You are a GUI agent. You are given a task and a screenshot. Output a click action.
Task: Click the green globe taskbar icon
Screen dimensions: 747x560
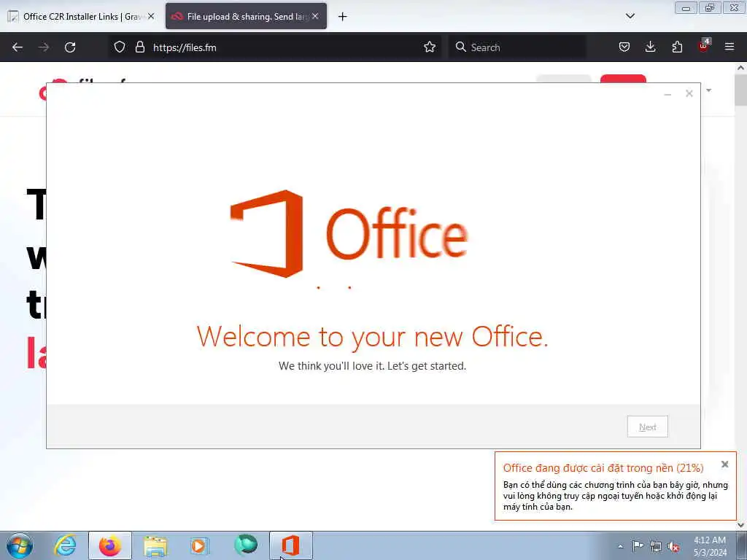click(246, 545)
